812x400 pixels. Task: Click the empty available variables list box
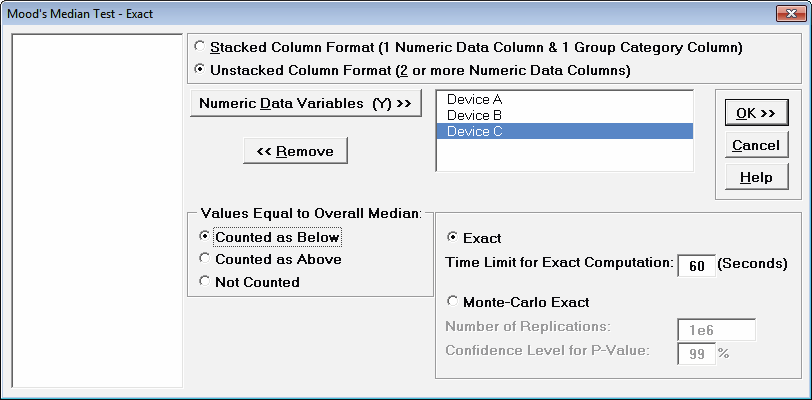click(x=96, y=210)
